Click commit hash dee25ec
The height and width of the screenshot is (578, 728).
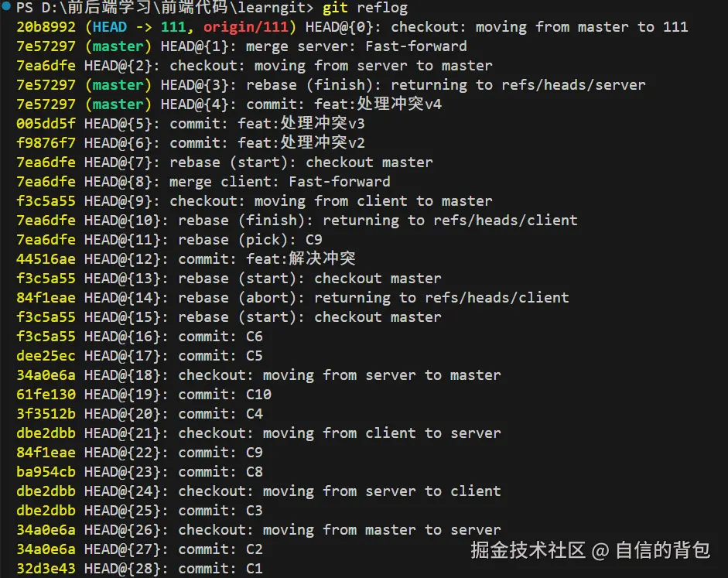(x=46, y=356)
